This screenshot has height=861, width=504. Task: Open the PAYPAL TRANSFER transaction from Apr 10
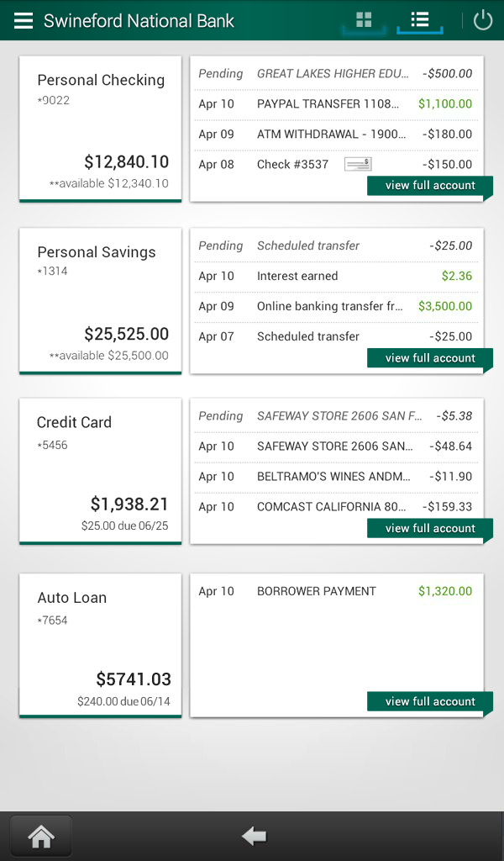[336, 103]
